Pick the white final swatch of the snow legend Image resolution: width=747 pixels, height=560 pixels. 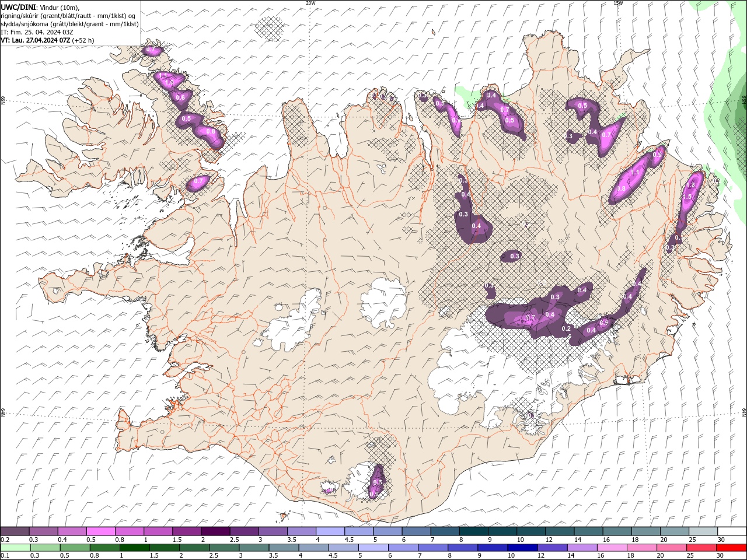point(732,531)
